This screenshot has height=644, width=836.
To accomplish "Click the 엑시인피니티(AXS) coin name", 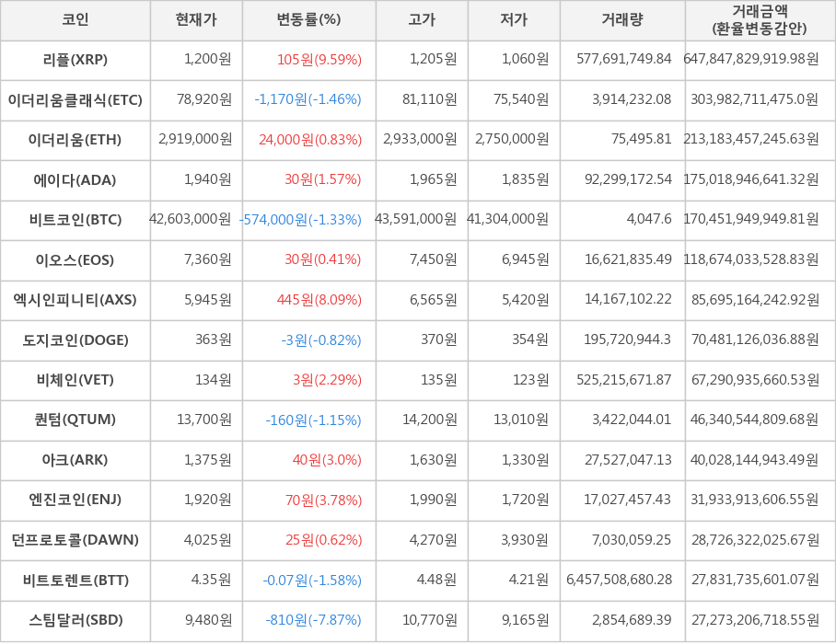I will (x=75, y=300).
